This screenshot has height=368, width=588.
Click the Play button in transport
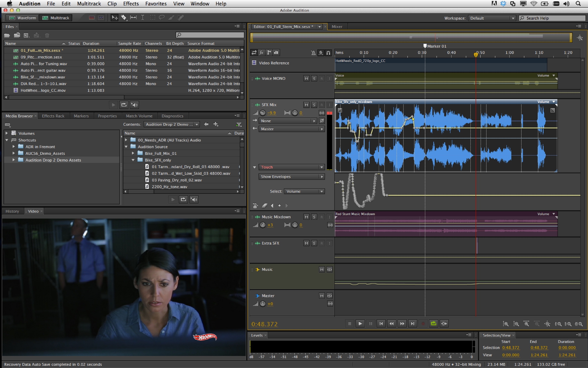[360, 324]
